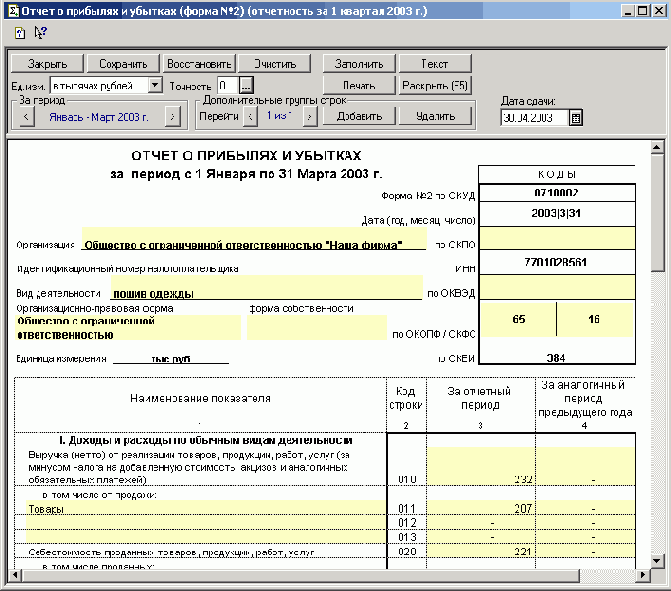Click the horizontal scrollbar left arrow
This screenshot has height=591, width=671.
click(15, 575)
